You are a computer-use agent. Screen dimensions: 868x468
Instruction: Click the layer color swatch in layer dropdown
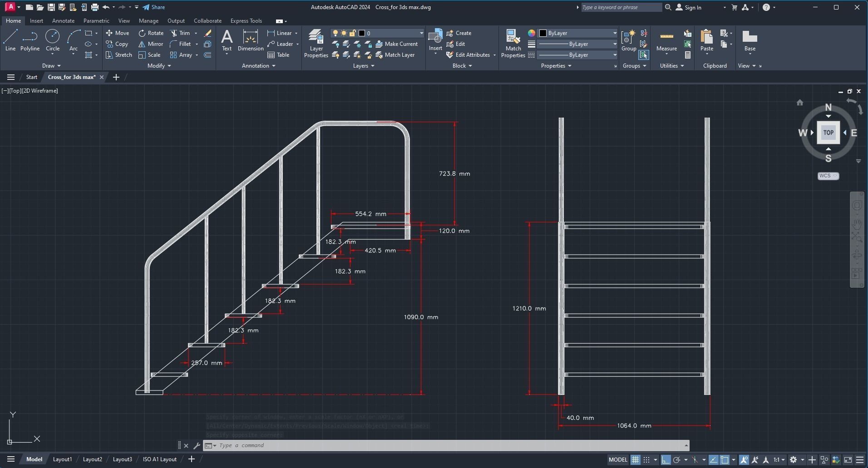tap(362, 33)
